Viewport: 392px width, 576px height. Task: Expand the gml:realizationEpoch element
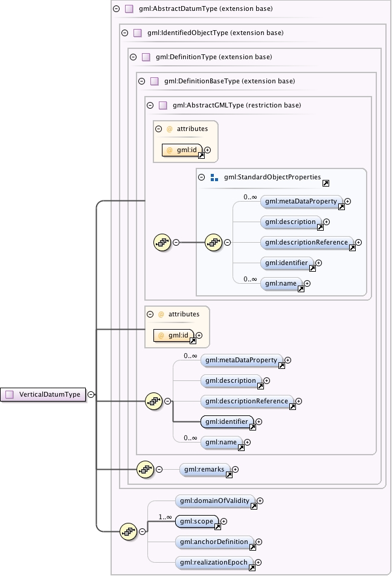(259, 562)
